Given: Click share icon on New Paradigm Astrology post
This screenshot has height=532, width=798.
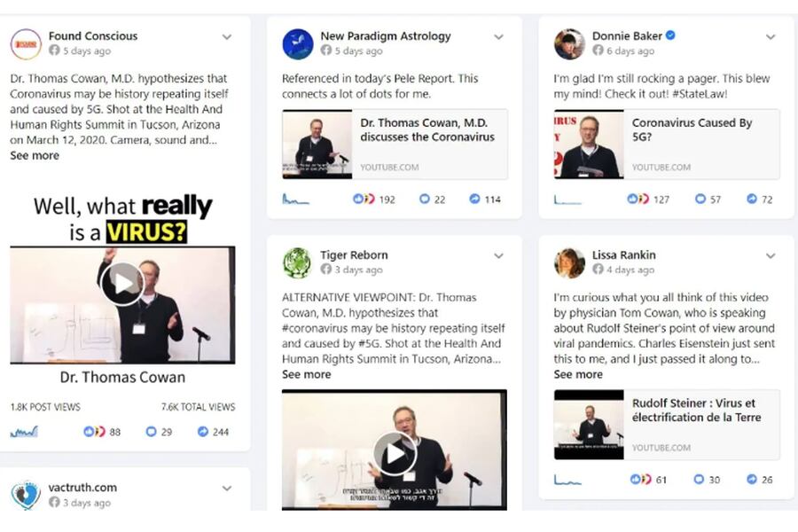Looking at the screenshot, I should click(474, 199).
